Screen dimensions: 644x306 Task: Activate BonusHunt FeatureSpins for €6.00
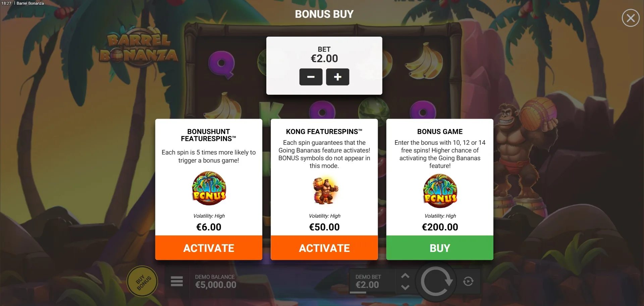pos(209,248)
